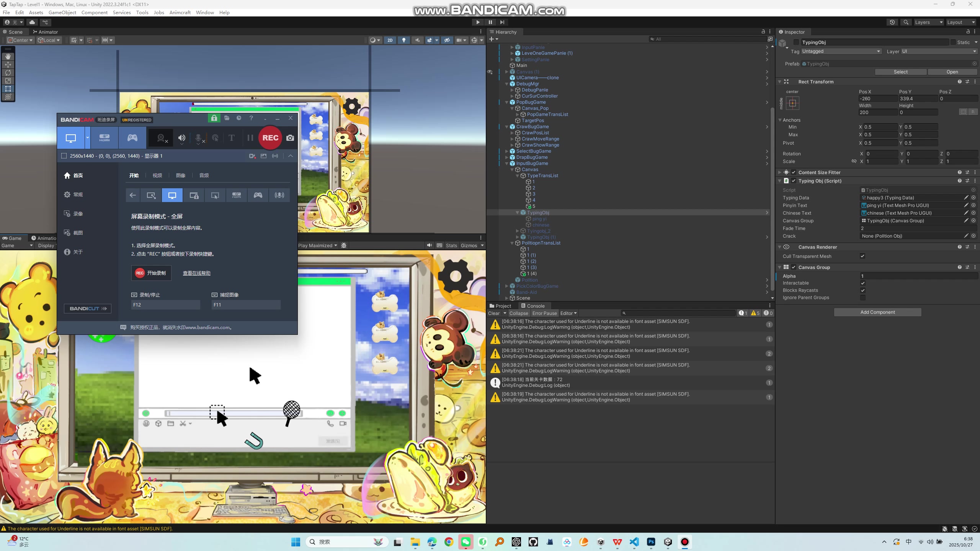Open Bandicam output folder icon

(227, 118)
